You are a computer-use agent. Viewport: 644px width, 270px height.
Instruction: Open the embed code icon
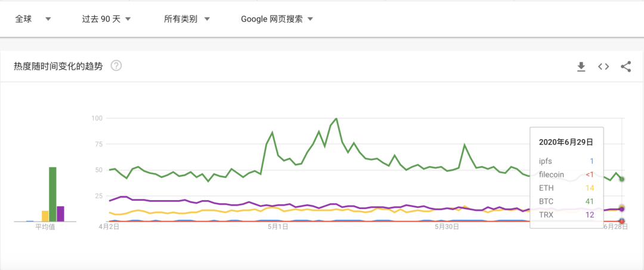coord(603,67)
